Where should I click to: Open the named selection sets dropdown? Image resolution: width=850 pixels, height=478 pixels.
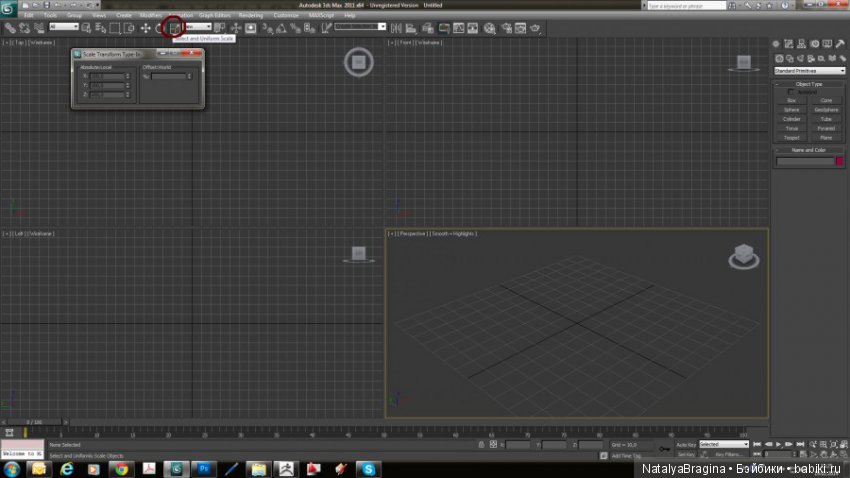(360, 27)
